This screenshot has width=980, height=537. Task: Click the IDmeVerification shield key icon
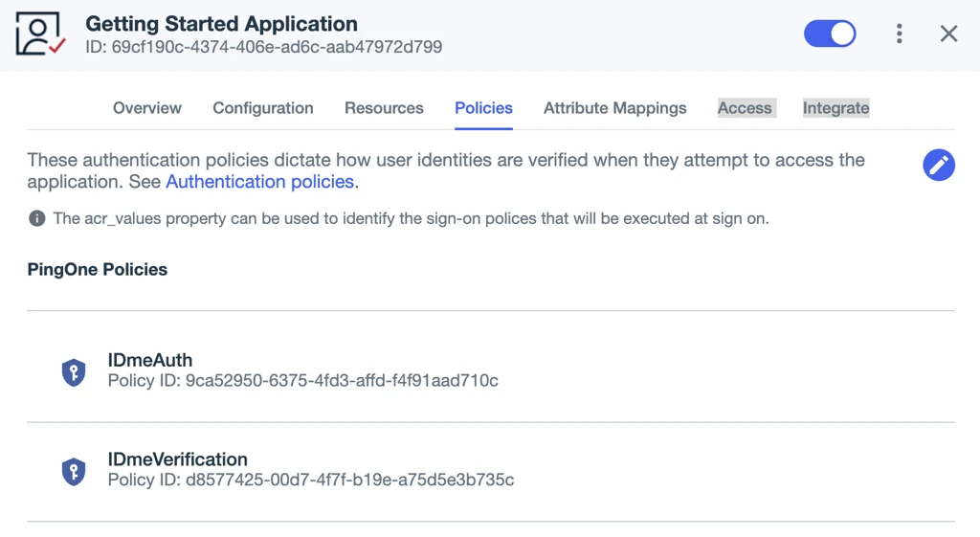point(74,471)
